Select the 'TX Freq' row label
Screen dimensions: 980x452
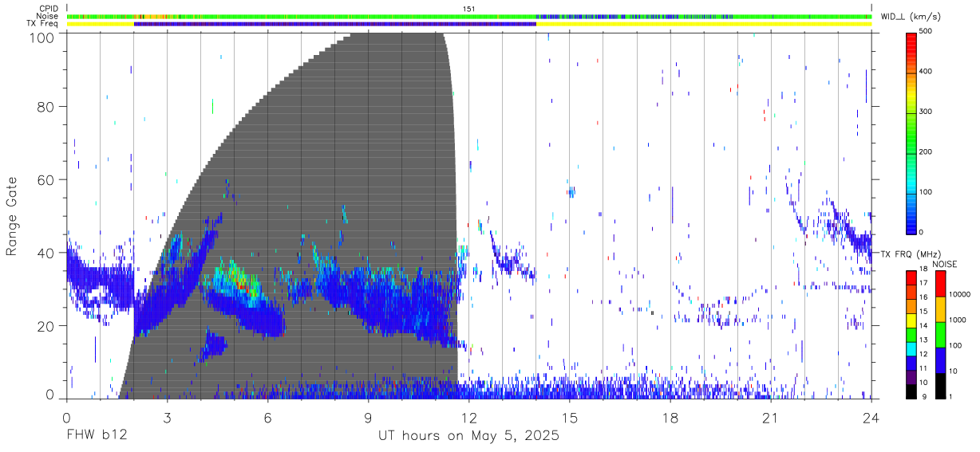[x=43, y=24]
